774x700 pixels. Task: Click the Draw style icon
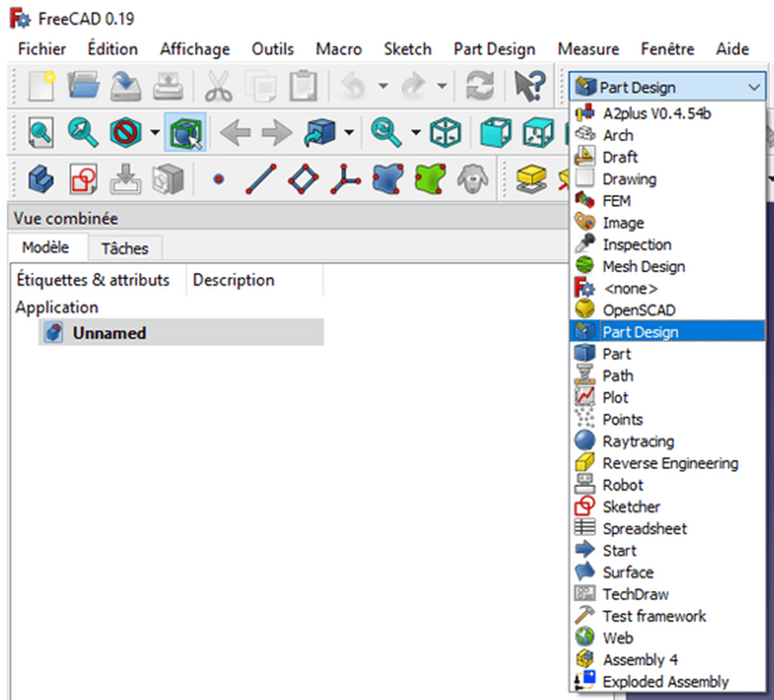125,132
